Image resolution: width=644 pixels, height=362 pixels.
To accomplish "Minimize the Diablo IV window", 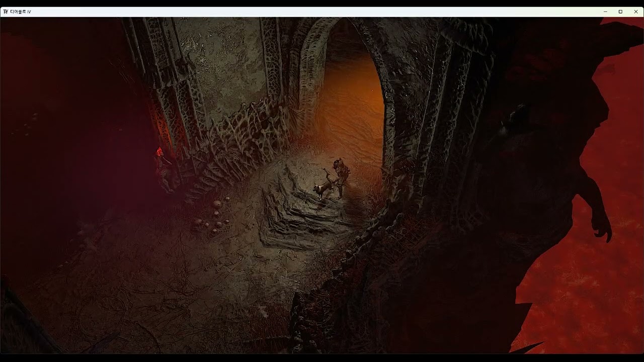I will 605,12.
